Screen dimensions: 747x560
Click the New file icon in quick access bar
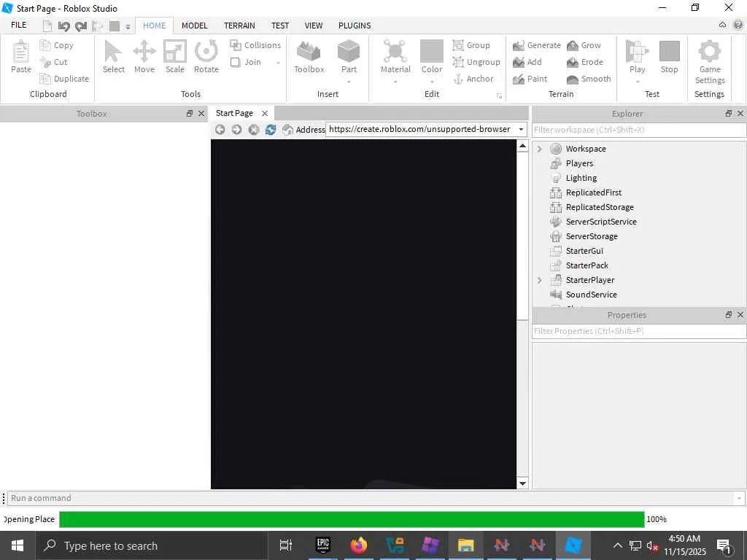click(x=47, y=26)
